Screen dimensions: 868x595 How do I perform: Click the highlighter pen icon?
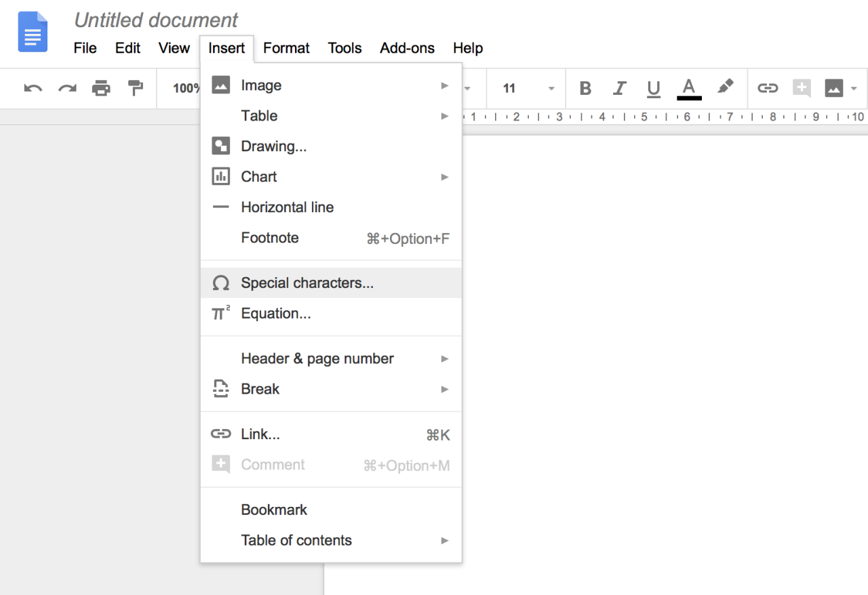tap(725, 87)
